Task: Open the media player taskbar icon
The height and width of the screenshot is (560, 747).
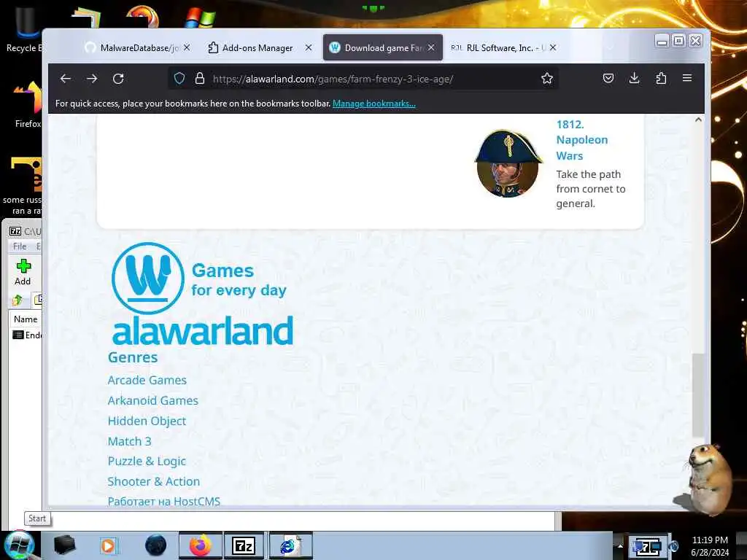Action: (x=108, y=545)
